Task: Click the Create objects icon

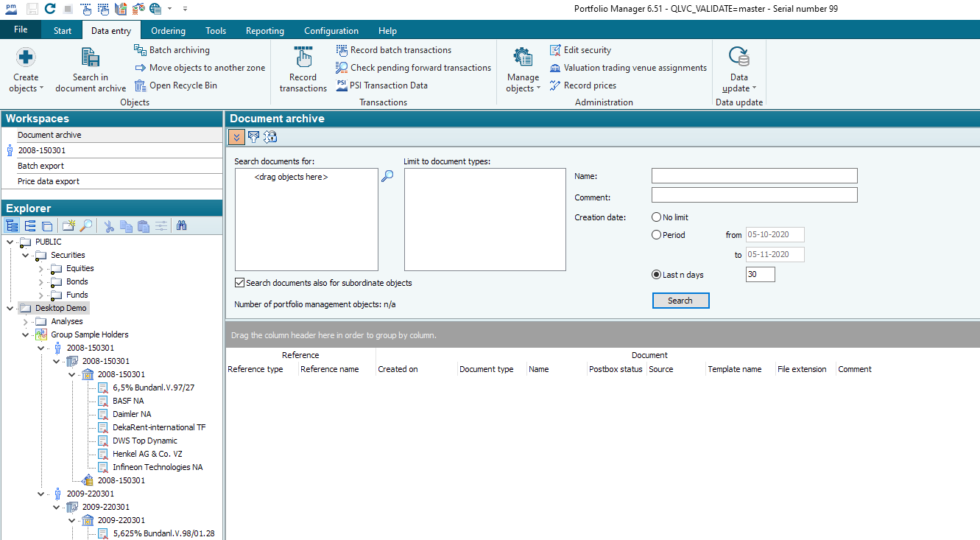Action: pos(26,57)
